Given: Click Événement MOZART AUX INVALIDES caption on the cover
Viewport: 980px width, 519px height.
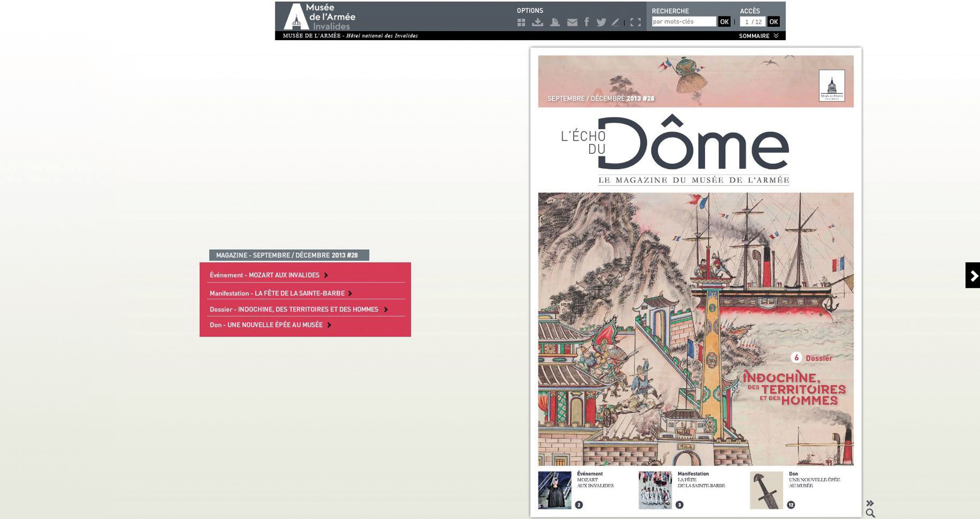Looking at the screenshot, I should [595, 479].
